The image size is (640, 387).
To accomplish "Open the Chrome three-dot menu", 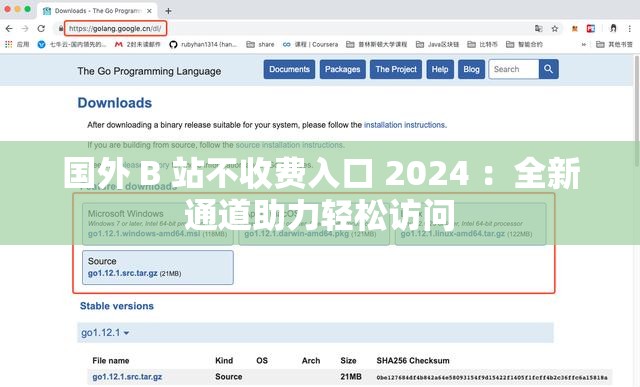I will 630,29.
